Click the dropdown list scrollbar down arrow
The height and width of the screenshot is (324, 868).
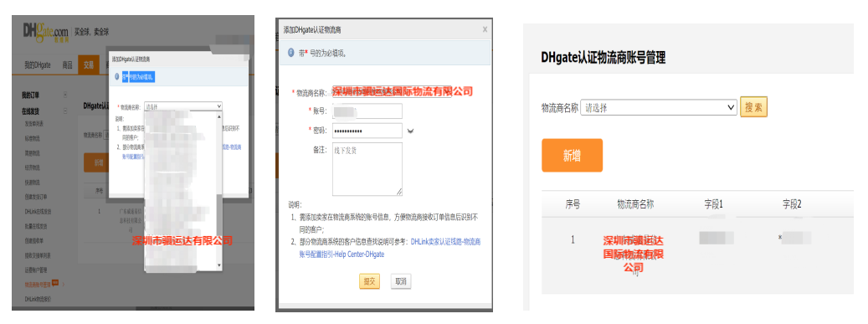(218, 266)
